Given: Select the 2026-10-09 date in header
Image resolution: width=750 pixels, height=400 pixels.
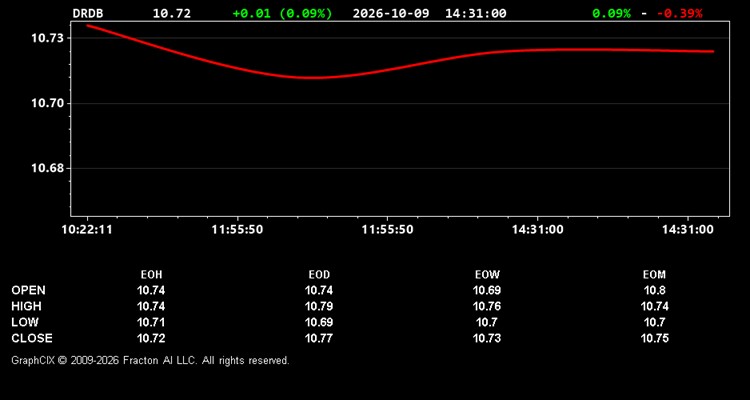Looking at the screenshot, I should click(x=391, y=13).
